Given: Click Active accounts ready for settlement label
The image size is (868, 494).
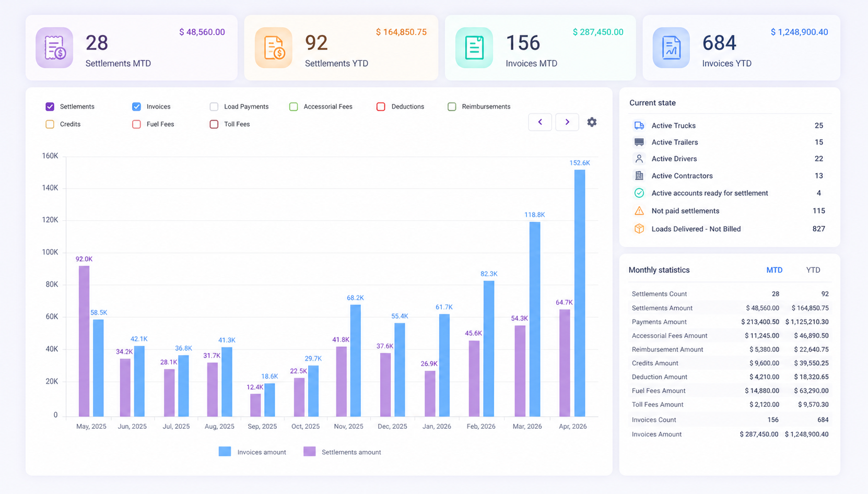Looking at the screenshot, I should (710, 193).
